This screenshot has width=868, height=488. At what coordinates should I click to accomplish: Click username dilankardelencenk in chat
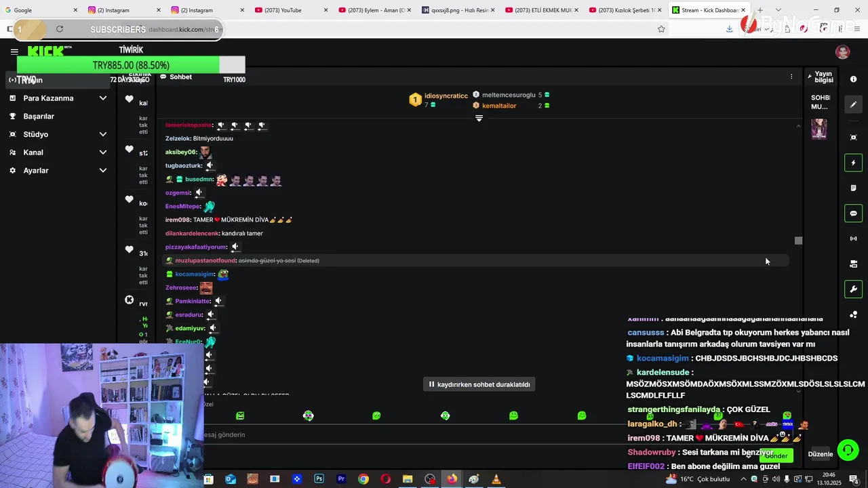[192, 233]
